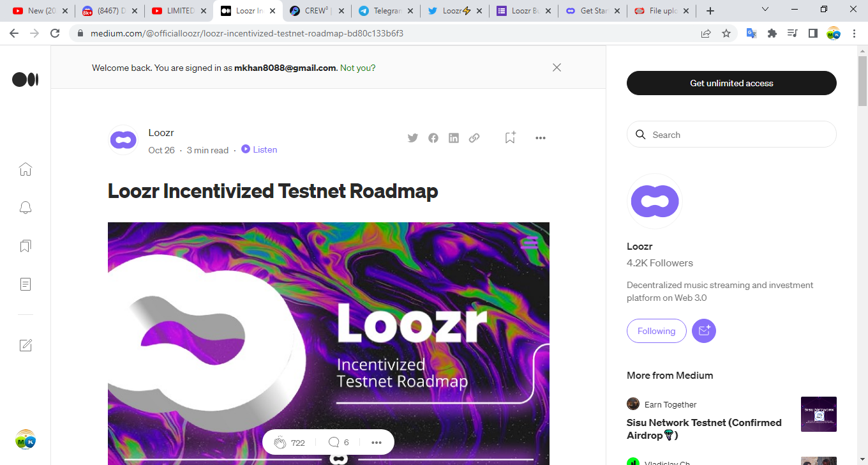Switch to the File upload tab

click(x=662, y=11)
